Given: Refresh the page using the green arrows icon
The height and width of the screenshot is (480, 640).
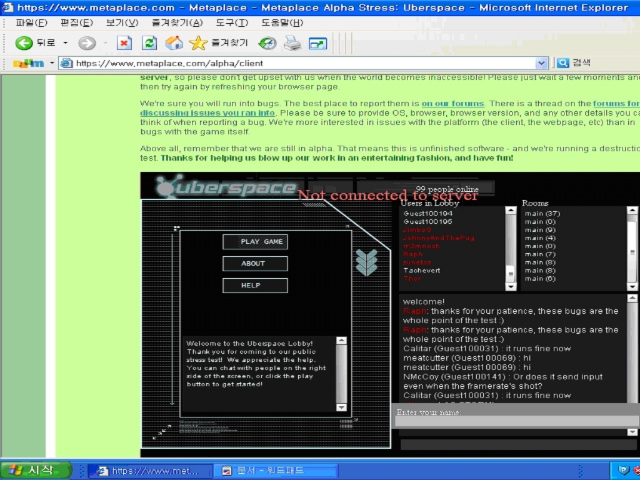Looking at the screenshot, I should point(149,43).
